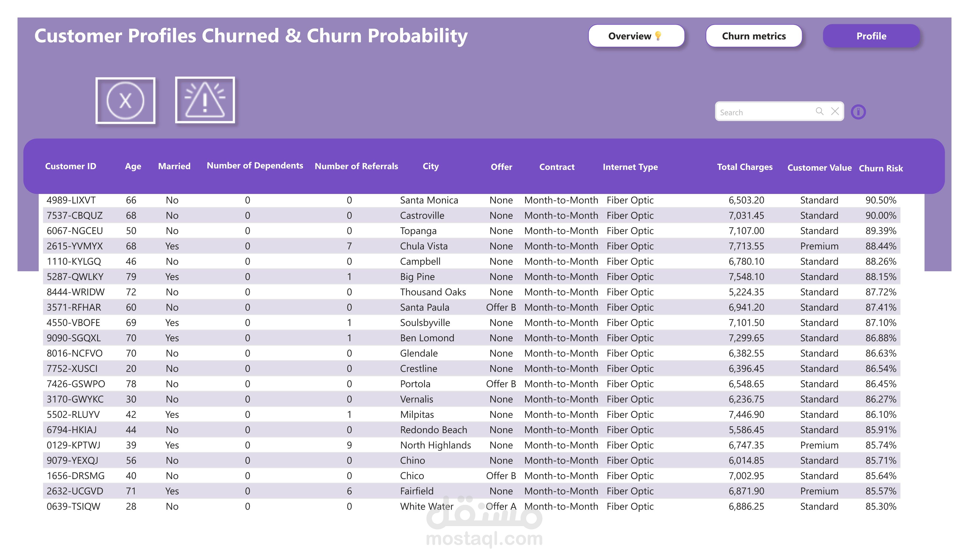Select customer ID 0639-TSIQW
Viewport: 969px width, 560px height.
73,506
